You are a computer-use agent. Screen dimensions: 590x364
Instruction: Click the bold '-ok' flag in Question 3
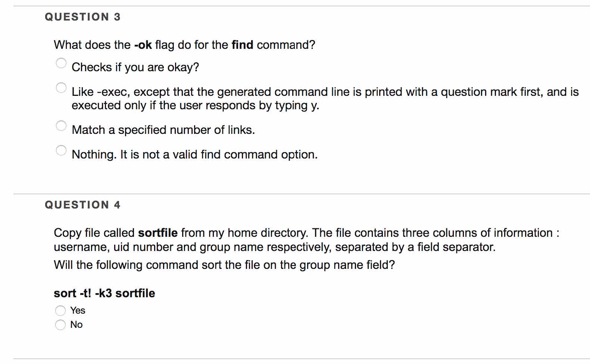pyautogui.click(x=143, y=45)
